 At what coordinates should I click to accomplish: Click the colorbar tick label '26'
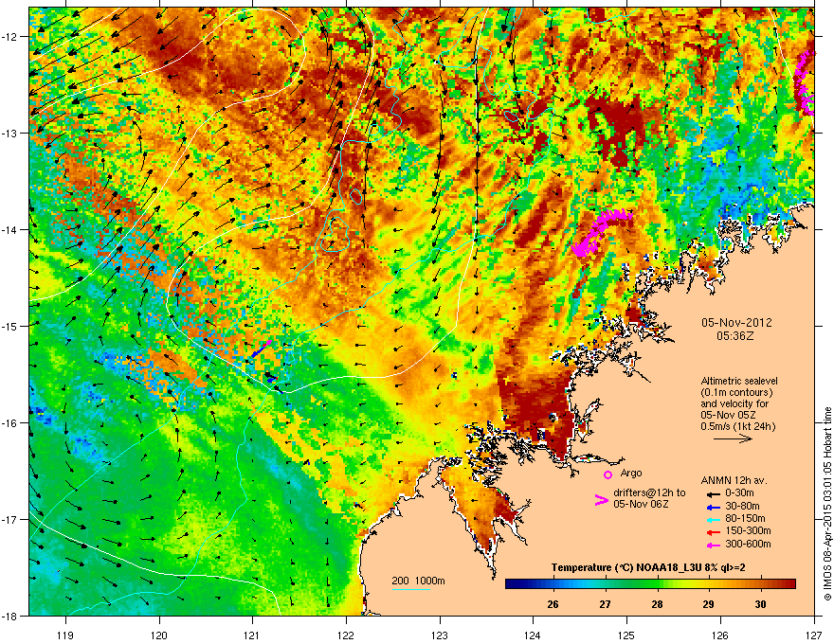[x=553, y=604]
